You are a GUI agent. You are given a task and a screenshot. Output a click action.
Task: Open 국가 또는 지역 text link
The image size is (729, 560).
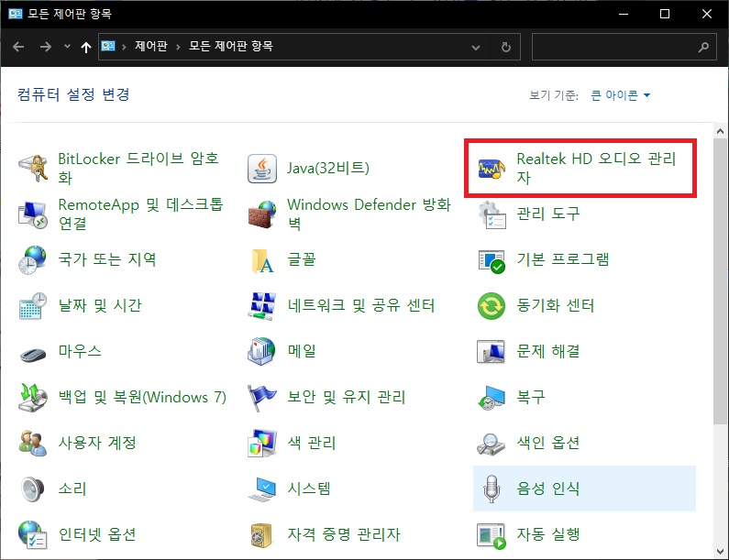coord(107,259)
